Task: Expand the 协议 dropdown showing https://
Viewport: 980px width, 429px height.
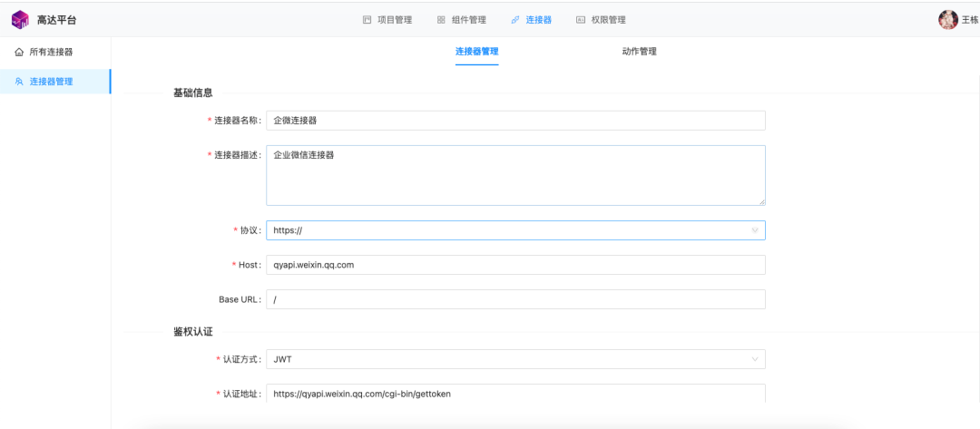Action: 515,230
